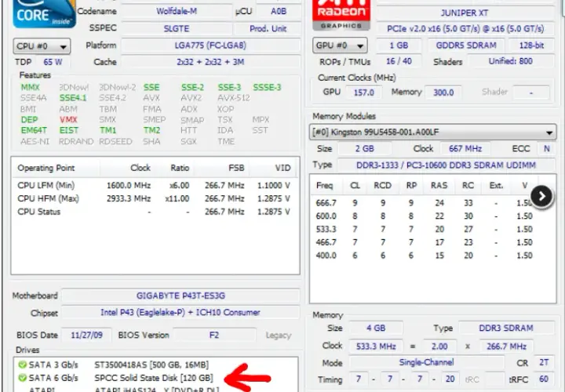
Task: Click the Intel Core inside logo
Action: click(44, 13)
